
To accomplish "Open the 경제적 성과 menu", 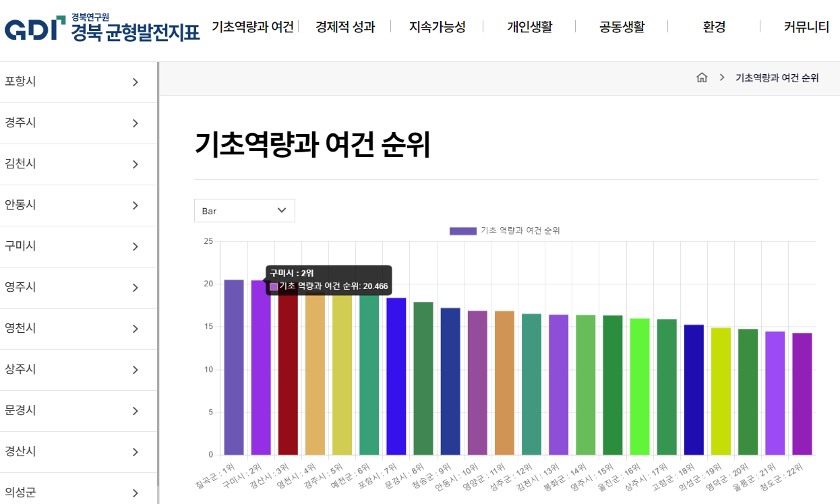I will coord(344,27).
